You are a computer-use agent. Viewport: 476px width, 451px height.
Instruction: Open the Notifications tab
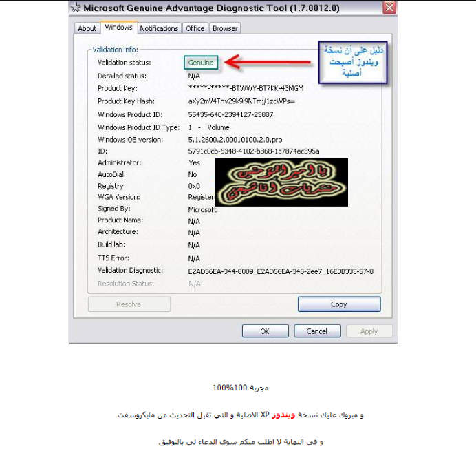coord(159,28)
